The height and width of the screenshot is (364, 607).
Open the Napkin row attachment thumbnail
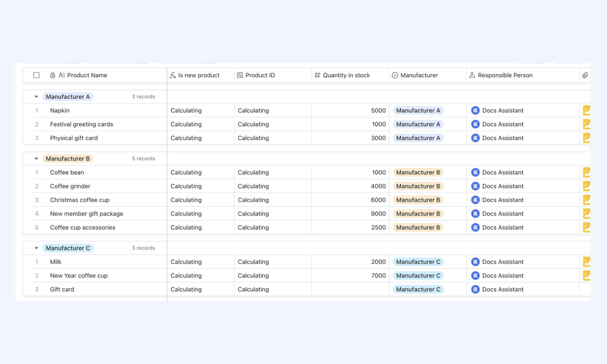tap(586, 110)
